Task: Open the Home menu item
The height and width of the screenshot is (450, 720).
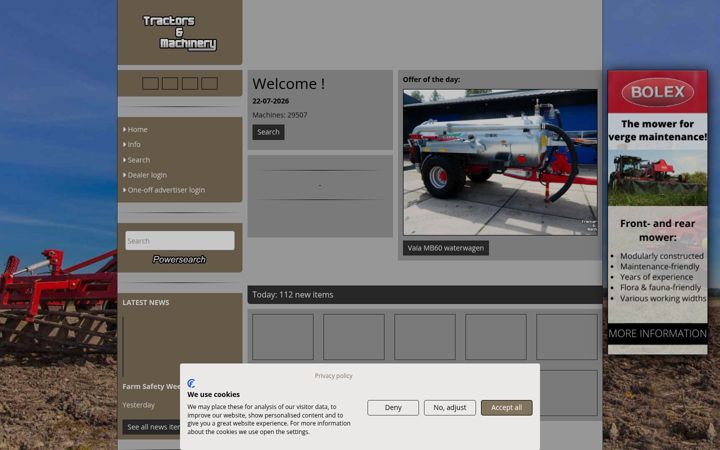Action: pyautogui.click(x=137, y=129)
